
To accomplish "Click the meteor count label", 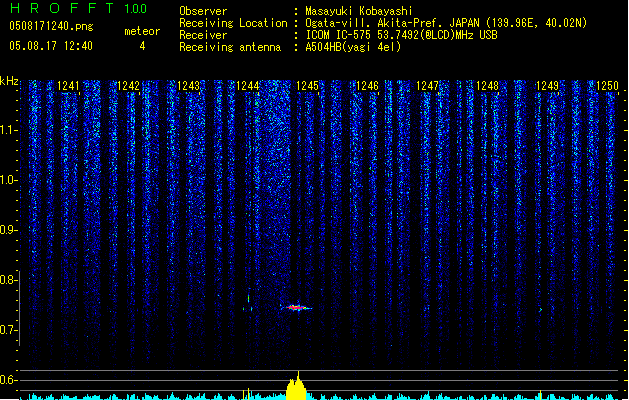I will (x=142, y=31).
